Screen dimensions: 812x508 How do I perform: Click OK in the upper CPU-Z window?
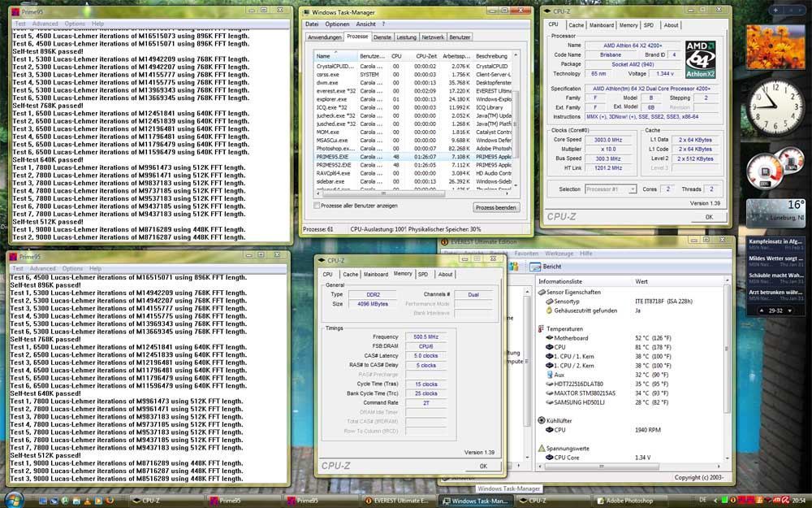[709, 217]
